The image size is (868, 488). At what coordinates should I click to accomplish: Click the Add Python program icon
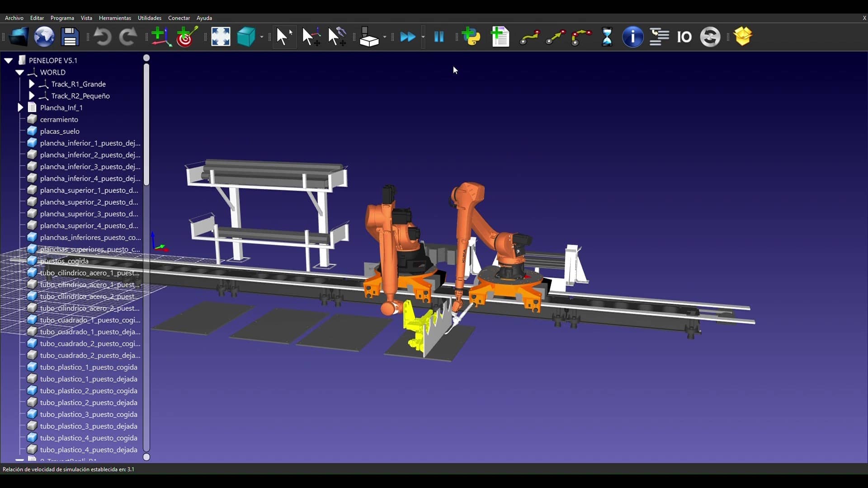click(x=472, y=37)
